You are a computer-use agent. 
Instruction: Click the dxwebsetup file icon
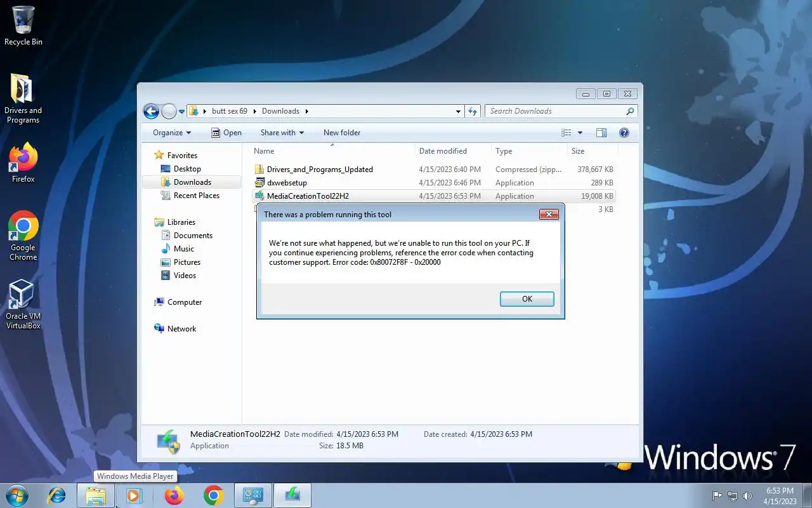click(259, 183)
